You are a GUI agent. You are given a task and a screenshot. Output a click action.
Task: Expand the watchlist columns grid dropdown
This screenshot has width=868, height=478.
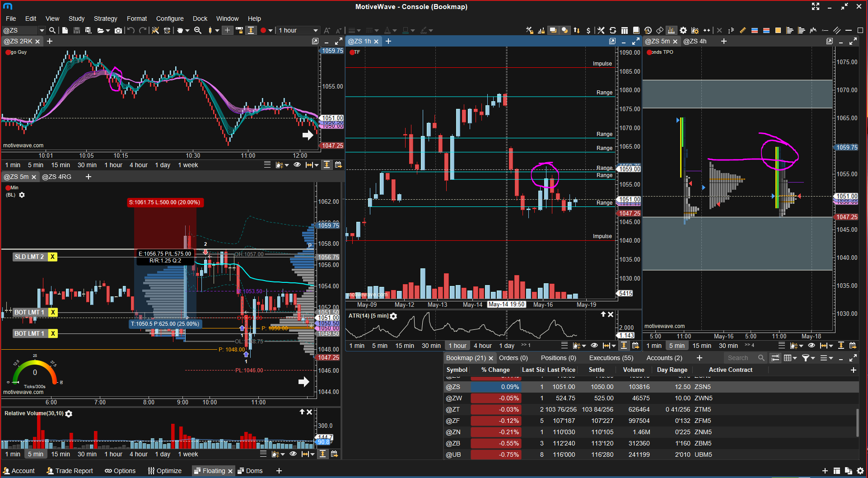tap(795, 358)
